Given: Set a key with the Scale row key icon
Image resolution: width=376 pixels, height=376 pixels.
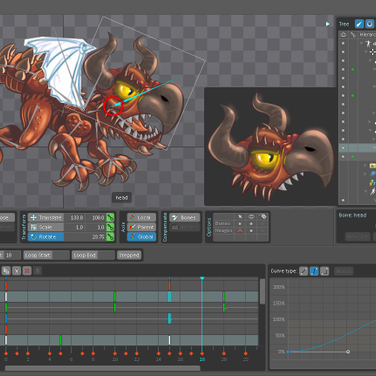Looking at the screenshot, I should (x=110, y=227).
